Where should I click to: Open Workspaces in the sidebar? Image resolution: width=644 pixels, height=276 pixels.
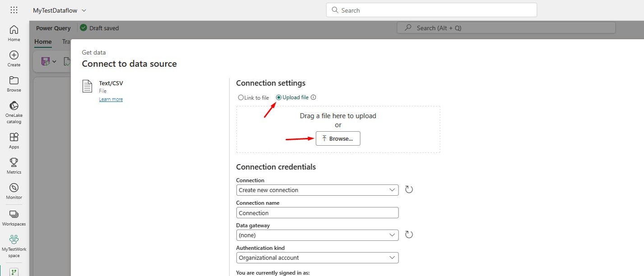coord(14,218)
